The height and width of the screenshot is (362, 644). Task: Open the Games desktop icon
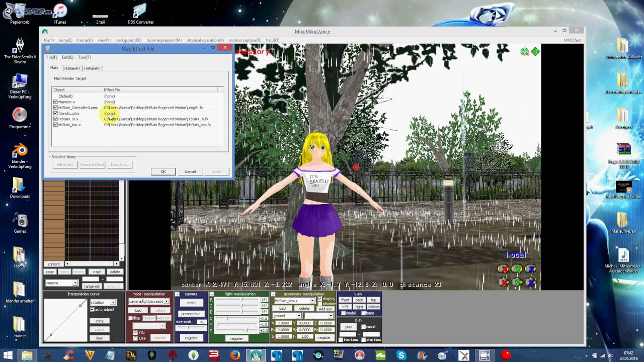(x=20, y=222)
